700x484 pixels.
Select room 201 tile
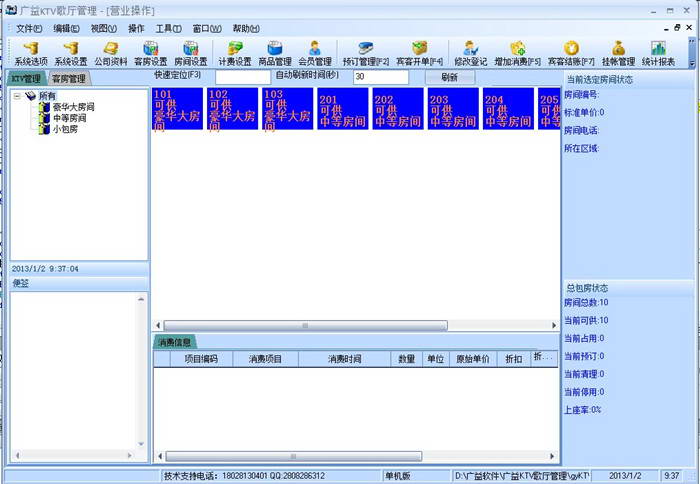(343, 108)
